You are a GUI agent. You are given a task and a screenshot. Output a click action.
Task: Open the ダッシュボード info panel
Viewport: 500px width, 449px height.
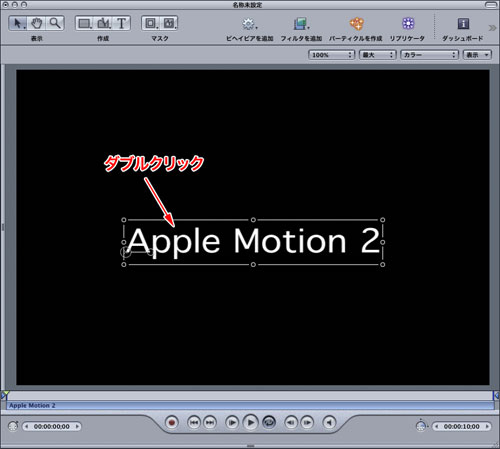(x=463, y=23)
